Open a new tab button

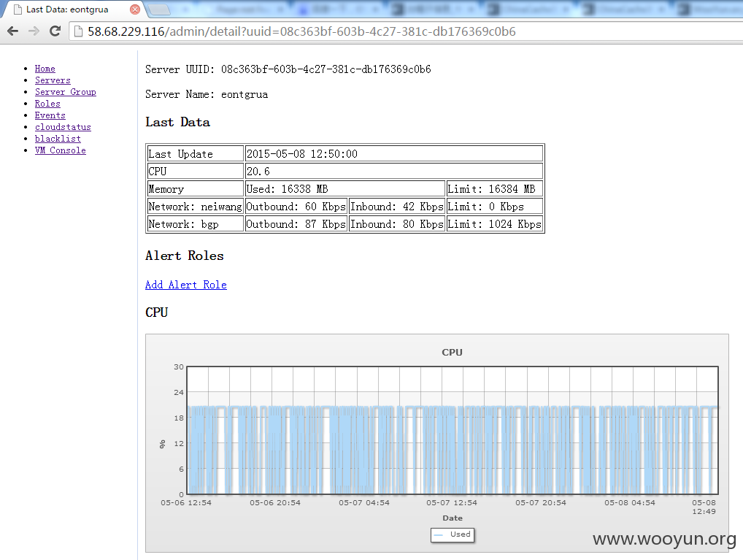point(158,9)
